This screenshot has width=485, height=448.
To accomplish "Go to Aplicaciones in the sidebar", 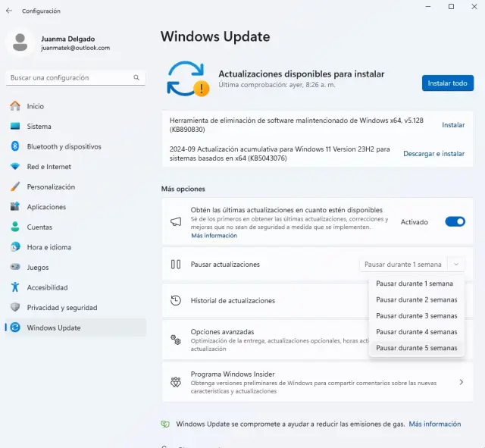I will pyautogui.click(x=46, y=207).
